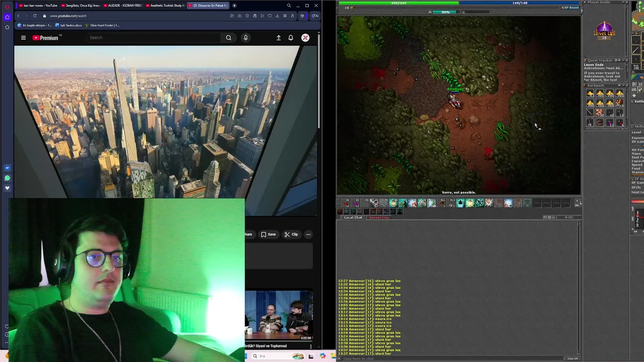Open the 'Tibia Hunt Finder' bookmark

coord(102,25)
